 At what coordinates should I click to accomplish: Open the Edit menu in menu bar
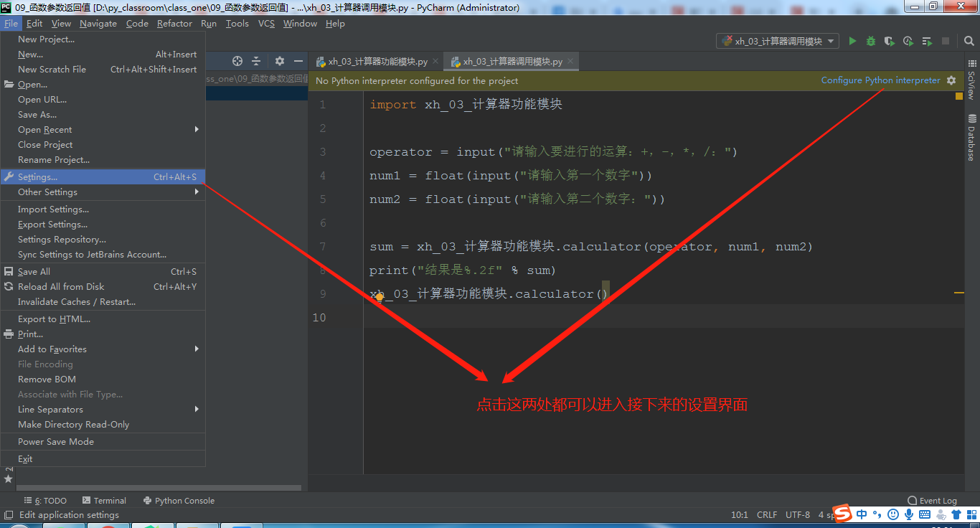point(34,24)
